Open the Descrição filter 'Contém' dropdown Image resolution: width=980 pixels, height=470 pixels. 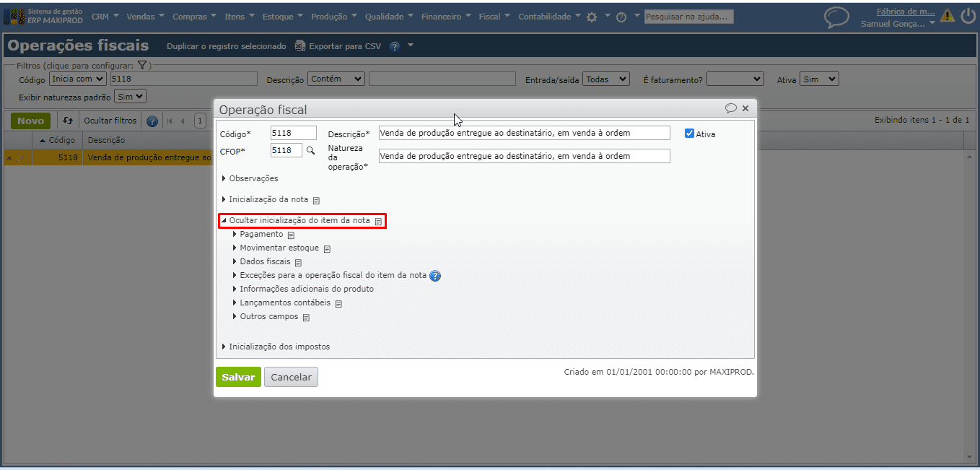[x=336, y=79]
